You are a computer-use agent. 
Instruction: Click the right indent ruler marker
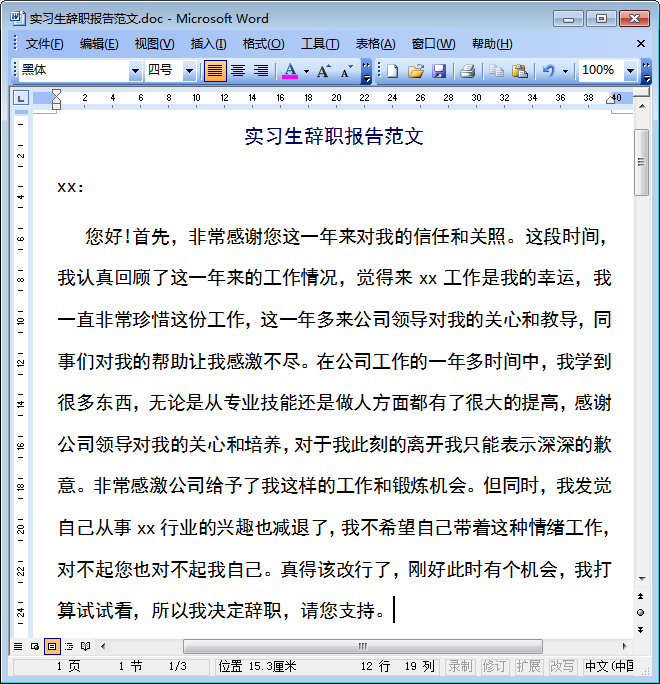610,99
